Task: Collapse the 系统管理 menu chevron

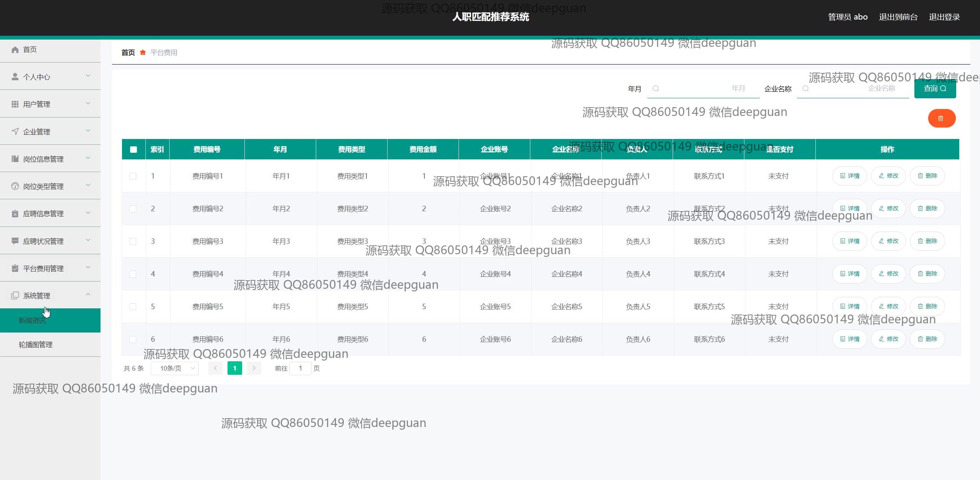Action: (88, 295)
